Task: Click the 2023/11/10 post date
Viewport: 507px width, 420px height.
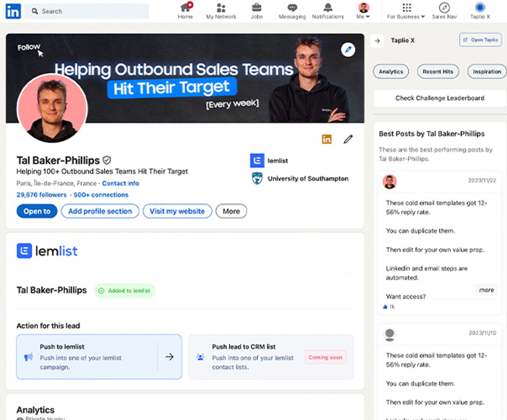Action: (x=482, y=333)
